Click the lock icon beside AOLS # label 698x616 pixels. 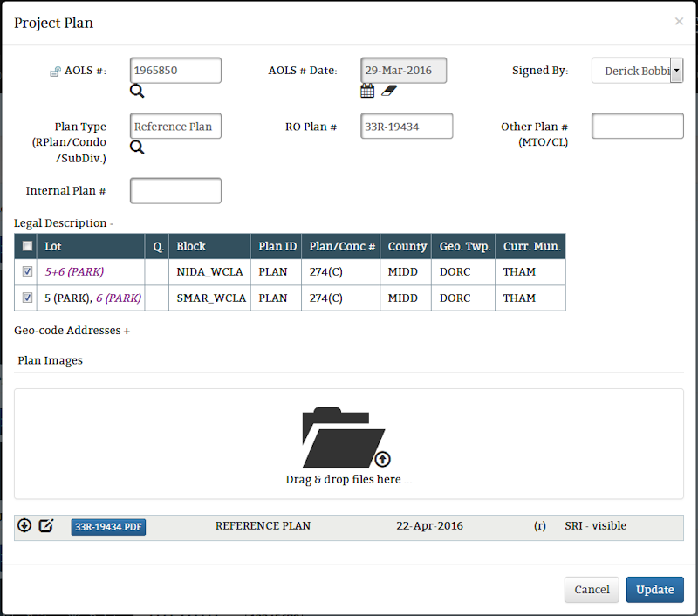[x=55, y=72]
